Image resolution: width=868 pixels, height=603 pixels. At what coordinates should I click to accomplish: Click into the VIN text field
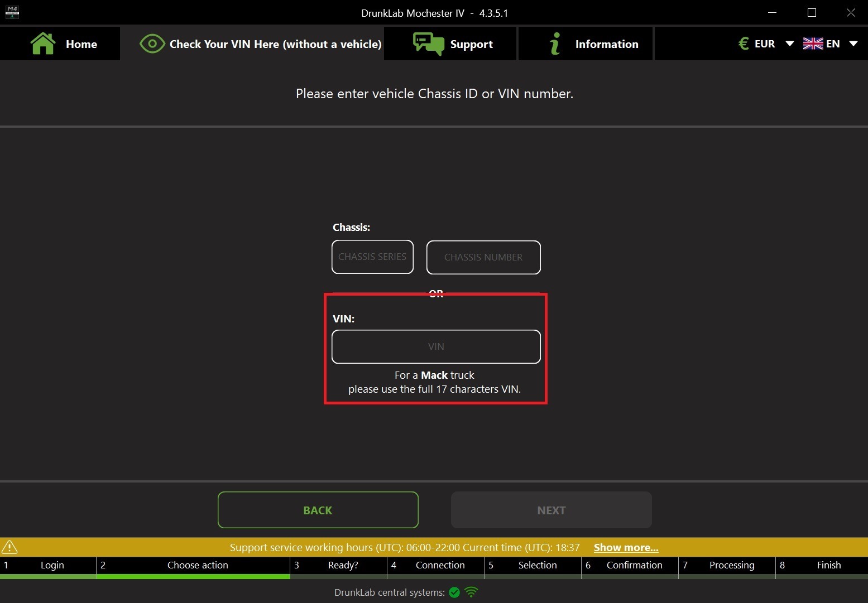coord(436,346)
